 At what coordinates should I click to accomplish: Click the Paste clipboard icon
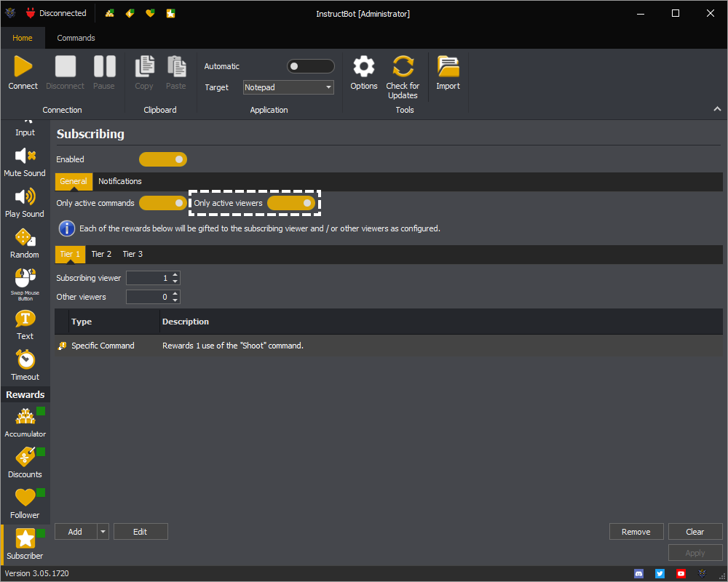click(x=176, y=66)
